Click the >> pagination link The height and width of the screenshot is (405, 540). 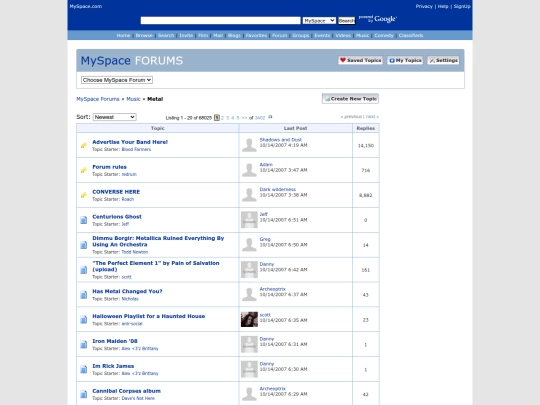click(x=244, y=118)
